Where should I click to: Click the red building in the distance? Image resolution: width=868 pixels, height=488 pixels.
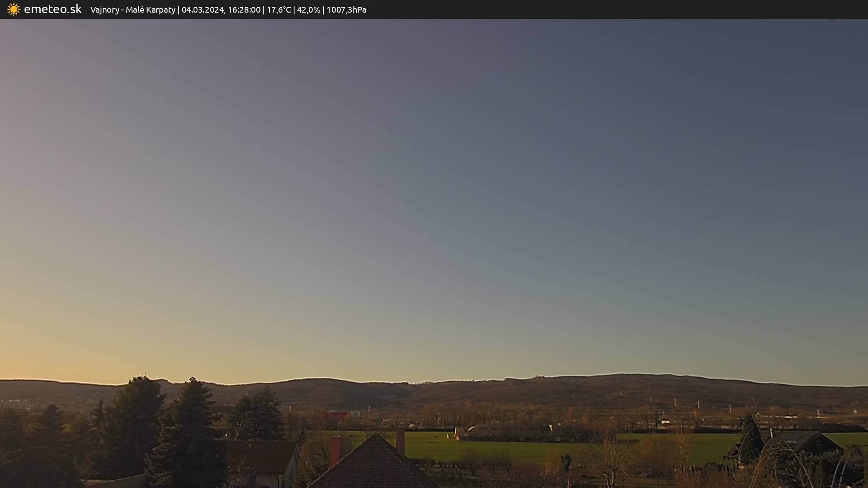click(x=335, y=415)
